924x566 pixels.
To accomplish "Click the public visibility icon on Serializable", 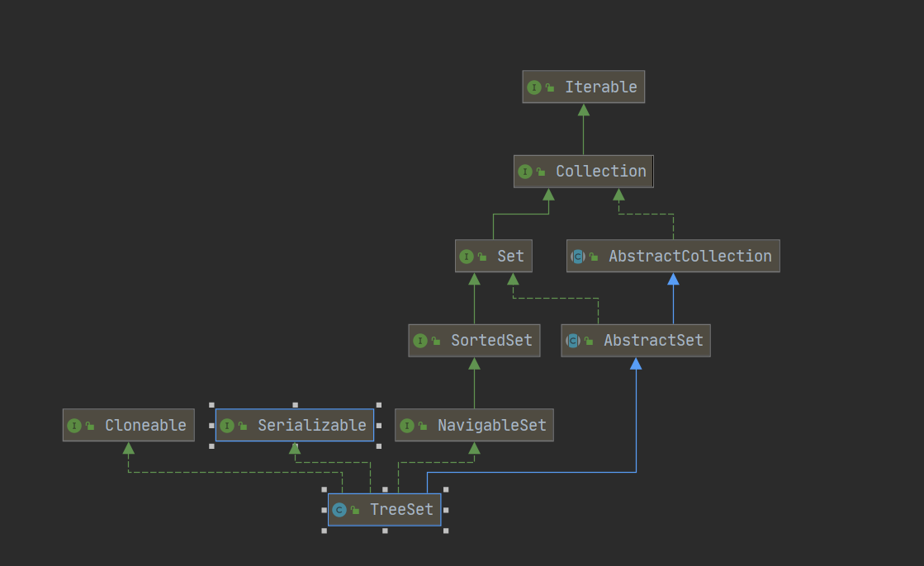I will 243,426.
